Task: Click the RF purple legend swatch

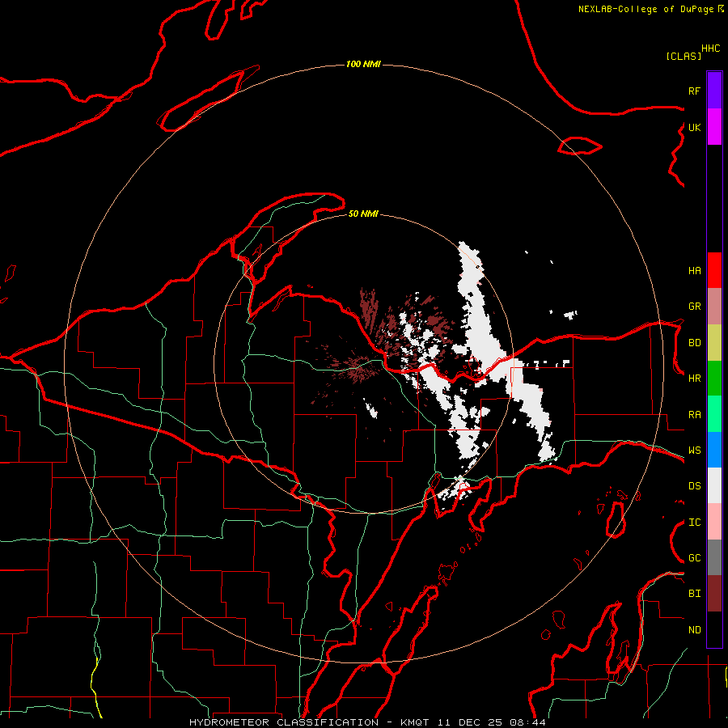Action: pos(714,90)
